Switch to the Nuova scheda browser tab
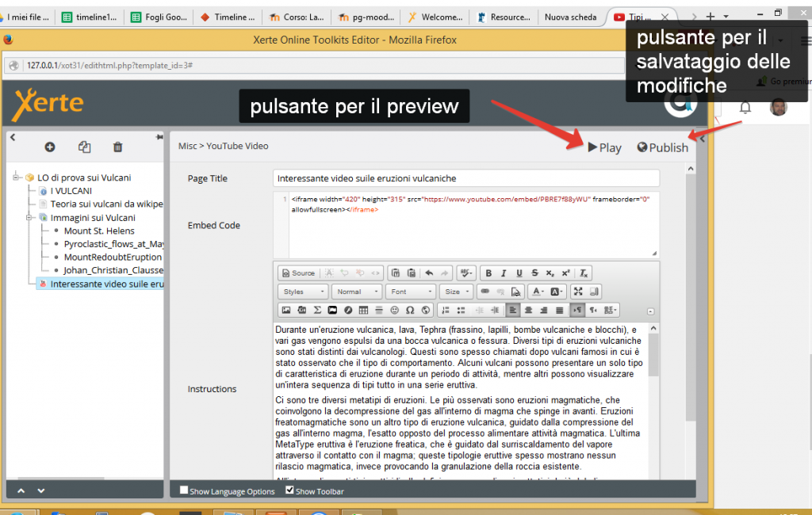The width and height of the screenshot is (812, 515). [x=570, y=17]
